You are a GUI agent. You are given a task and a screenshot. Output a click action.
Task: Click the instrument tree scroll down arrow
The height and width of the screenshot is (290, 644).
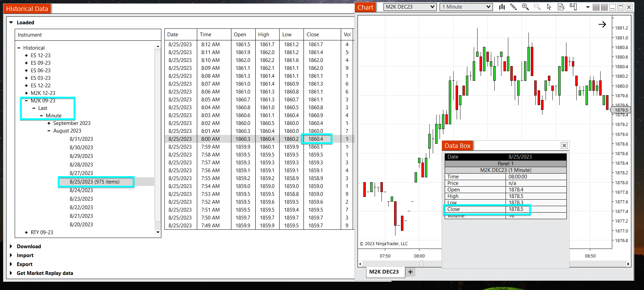pos(158,232)
